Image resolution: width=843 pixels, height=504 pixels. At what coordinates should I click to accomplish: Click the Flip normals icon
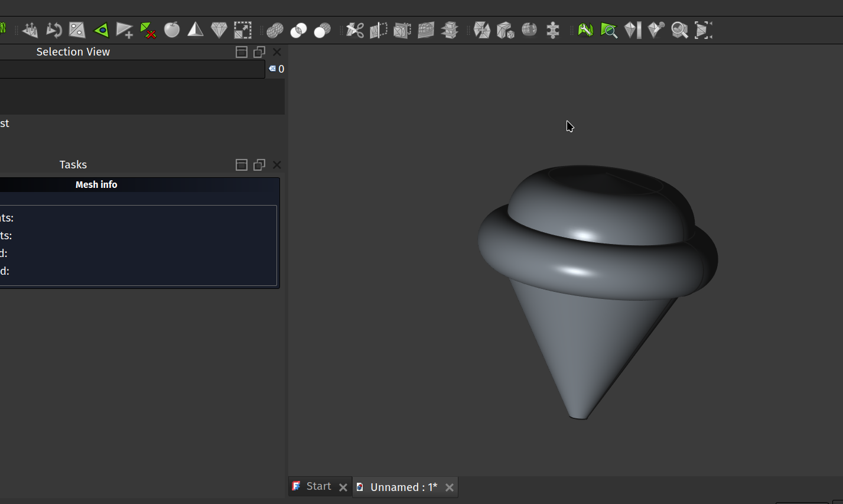tap(54, 30)
